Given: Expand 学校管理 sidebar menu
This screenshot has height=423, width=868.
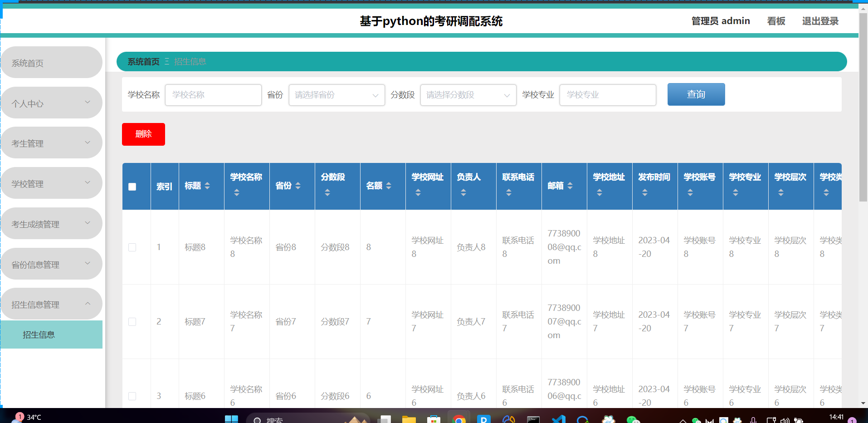Looking at the screenshot, I should coord(51,183).
